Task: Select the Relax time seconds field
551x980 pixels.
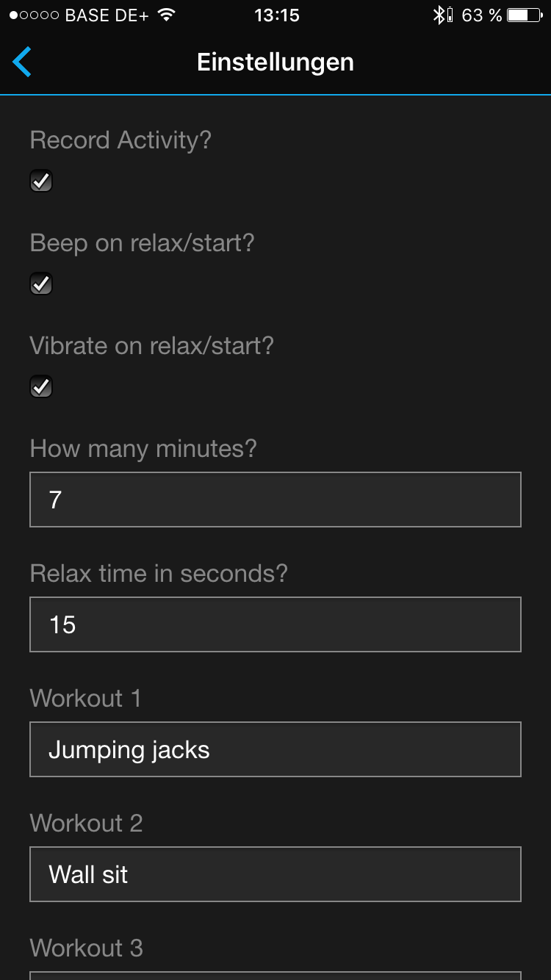Action: click(275, 624)
